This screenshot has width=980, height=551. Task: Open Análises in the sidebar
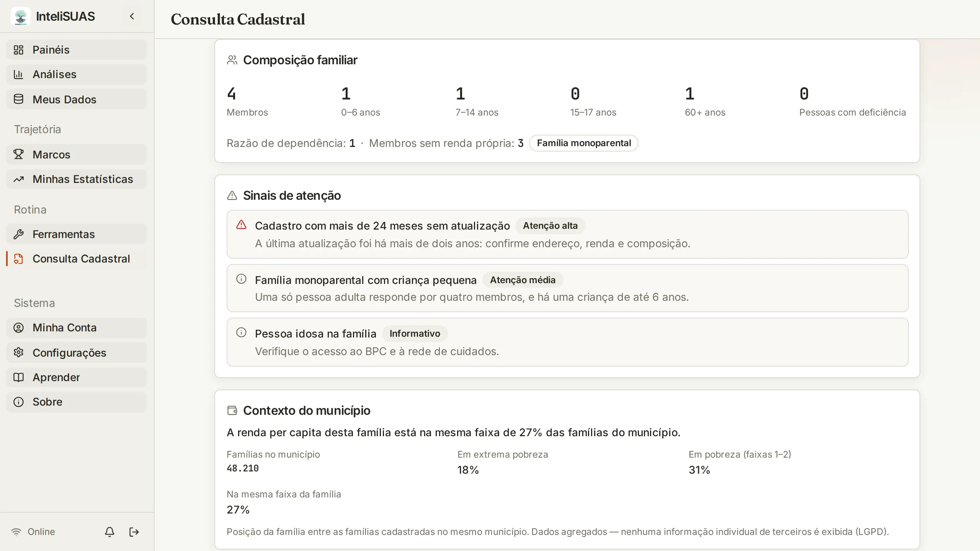(x=77, y=74)
